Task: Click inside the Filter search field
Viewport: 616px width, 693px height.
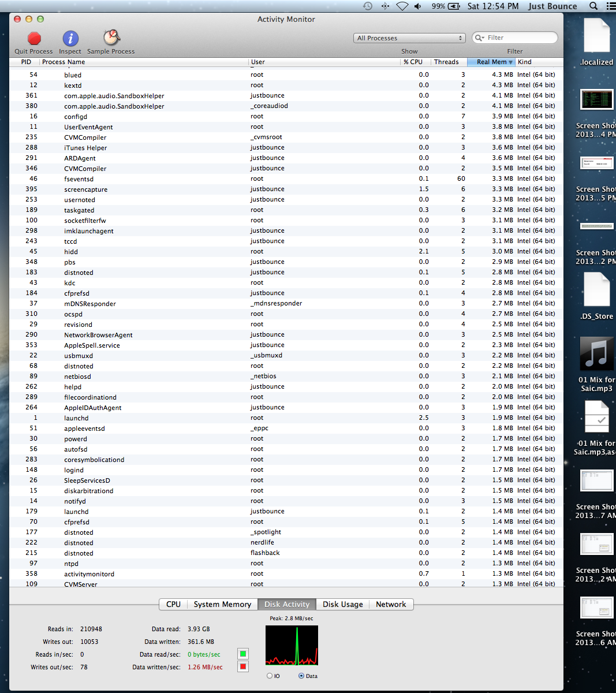Action: click(x=515, y=38)
